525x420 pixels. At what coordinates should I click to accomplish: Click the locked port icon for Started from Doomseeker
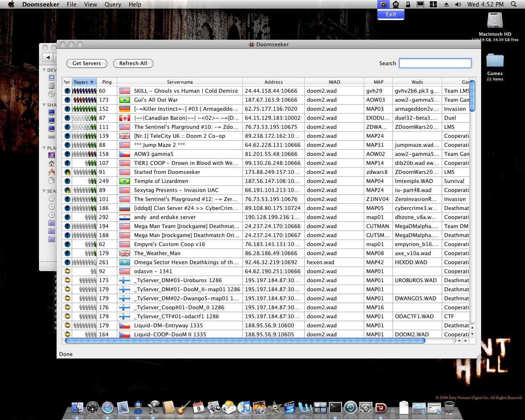coord(67,172)
